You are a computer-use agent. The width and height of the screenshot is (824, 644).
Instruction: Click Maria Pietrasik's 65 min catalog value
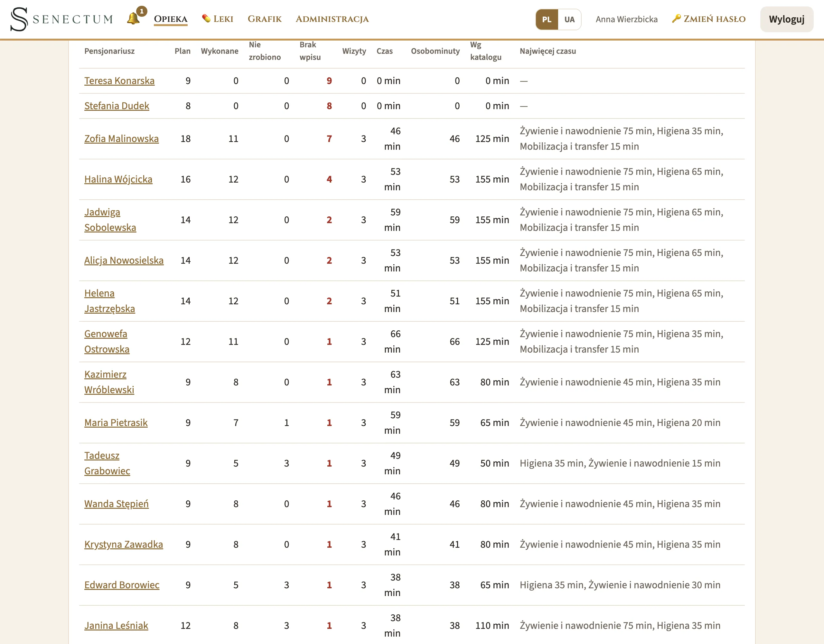(494, 423)
